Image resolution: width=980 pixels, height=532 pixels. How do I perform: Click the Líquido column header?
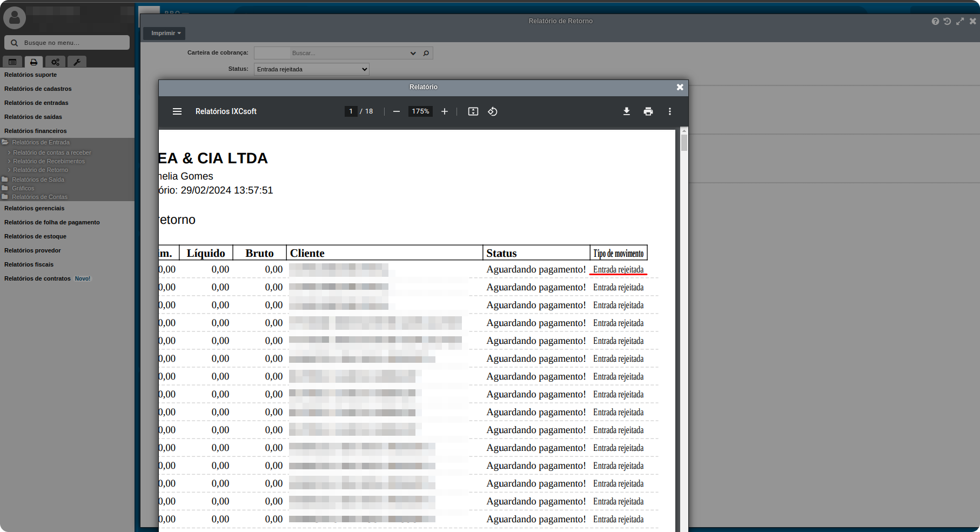coord(206,253)
